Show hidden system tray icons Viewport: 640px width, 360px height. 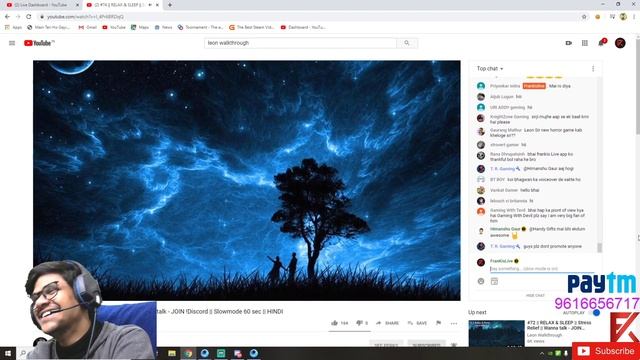point(542,353)
